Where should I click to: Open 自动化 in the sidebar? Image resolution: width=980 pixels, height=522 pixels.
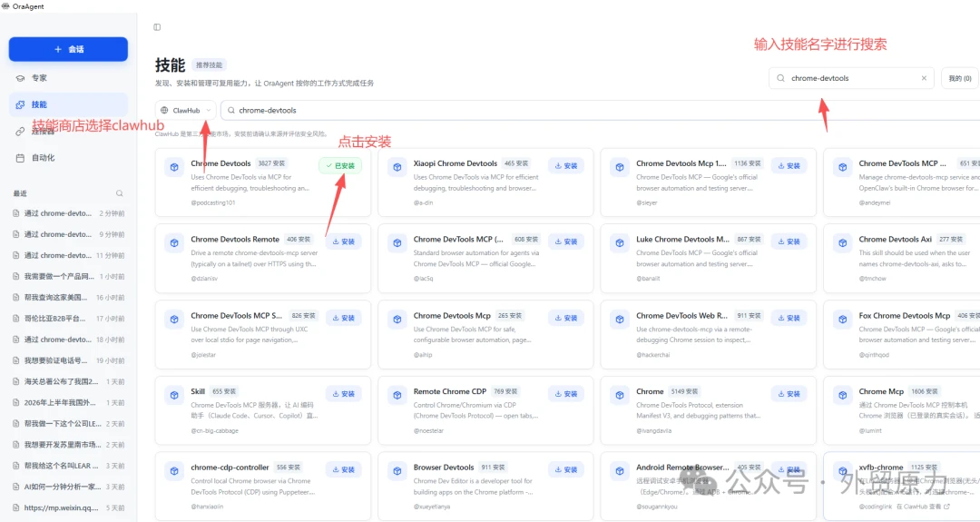point(68,158)
